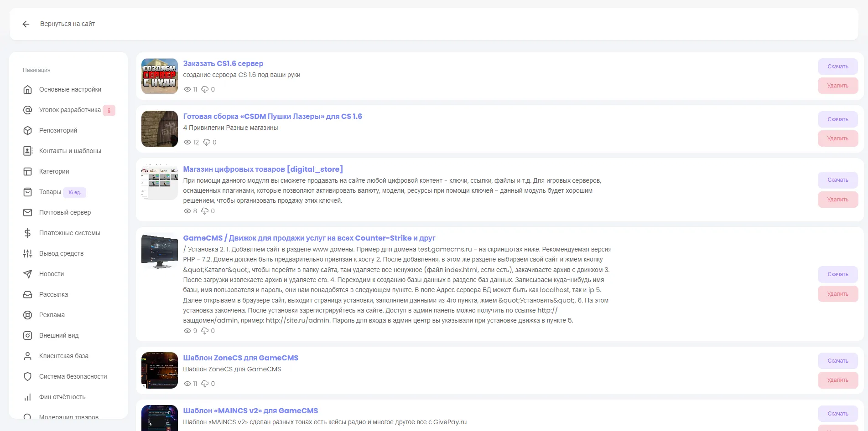
Task: Click the Репозиторий box icon
Action: 28,131
